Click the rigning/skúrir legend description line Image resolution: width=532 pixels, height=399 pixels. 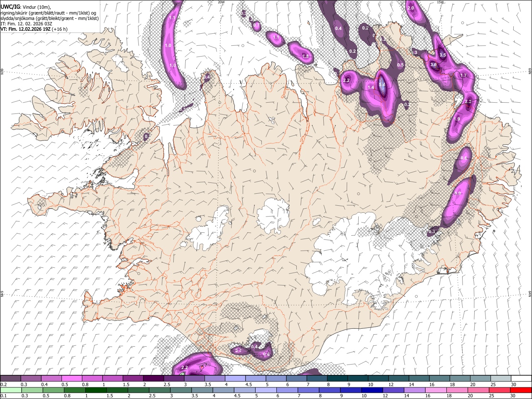48,13
